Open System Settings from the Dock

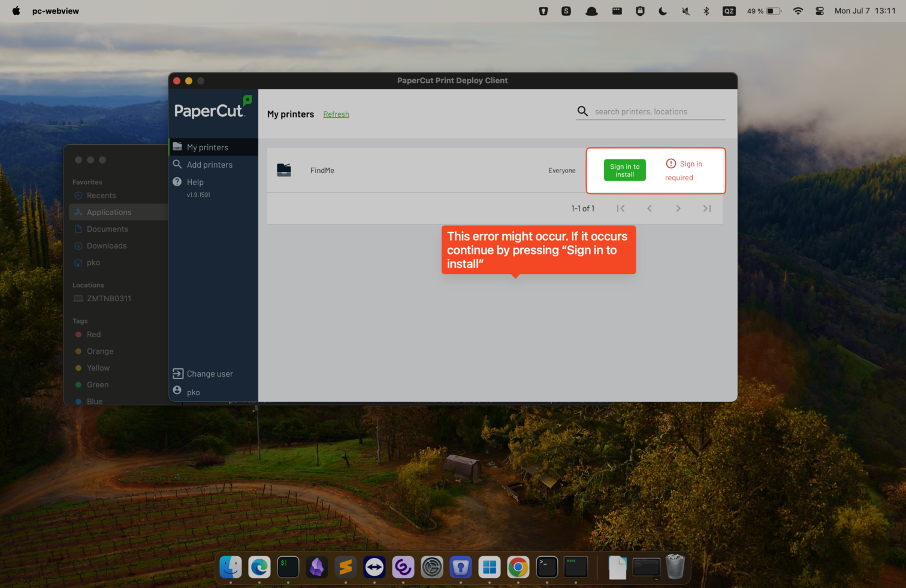pos(432,567)
